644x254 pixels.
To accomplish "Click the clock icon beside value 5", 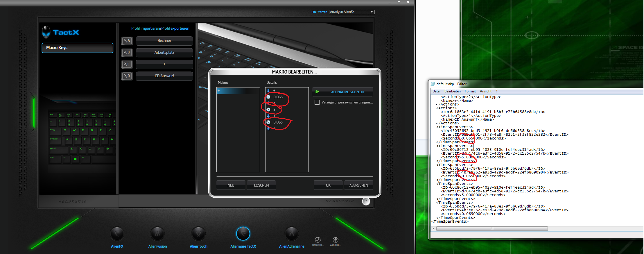I will (268, 110).
